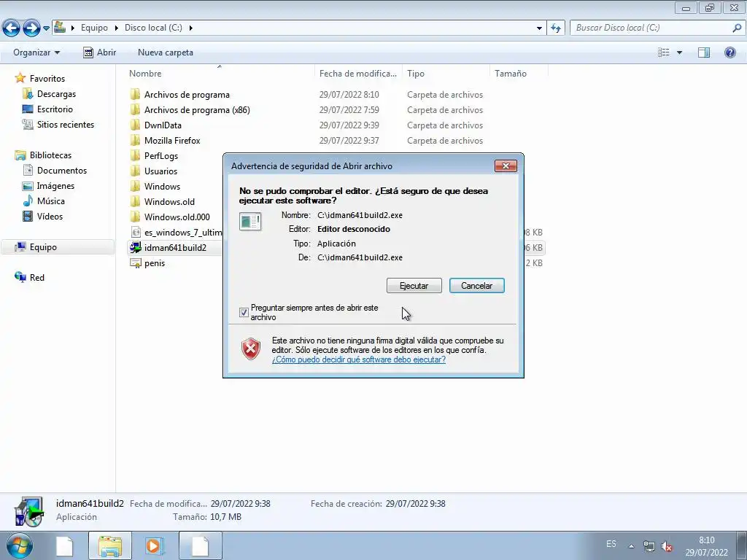Click Ejecutar in security warning

[x=414, y=286]
